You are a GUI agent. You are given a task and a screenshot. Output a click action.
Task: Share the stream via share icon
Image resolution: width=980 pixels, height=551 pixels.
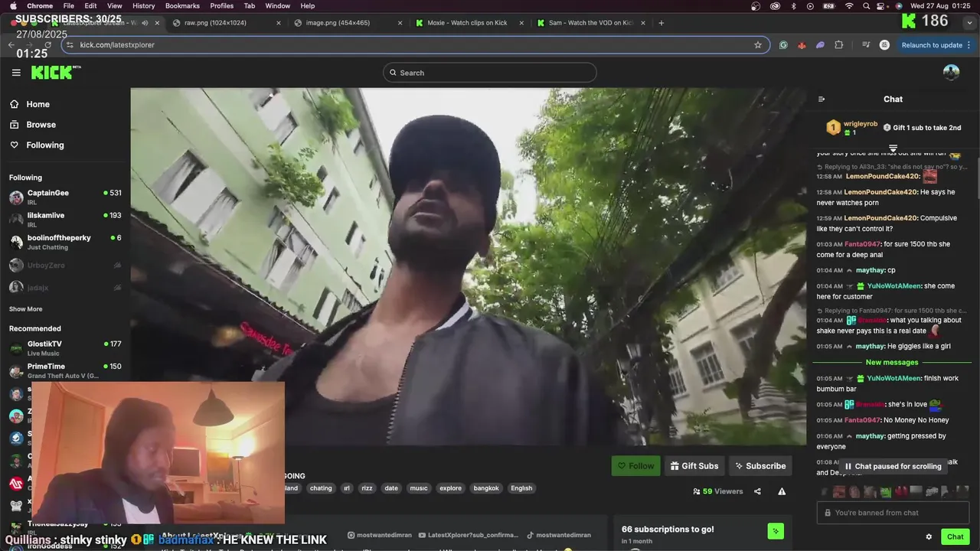[757, 491]
